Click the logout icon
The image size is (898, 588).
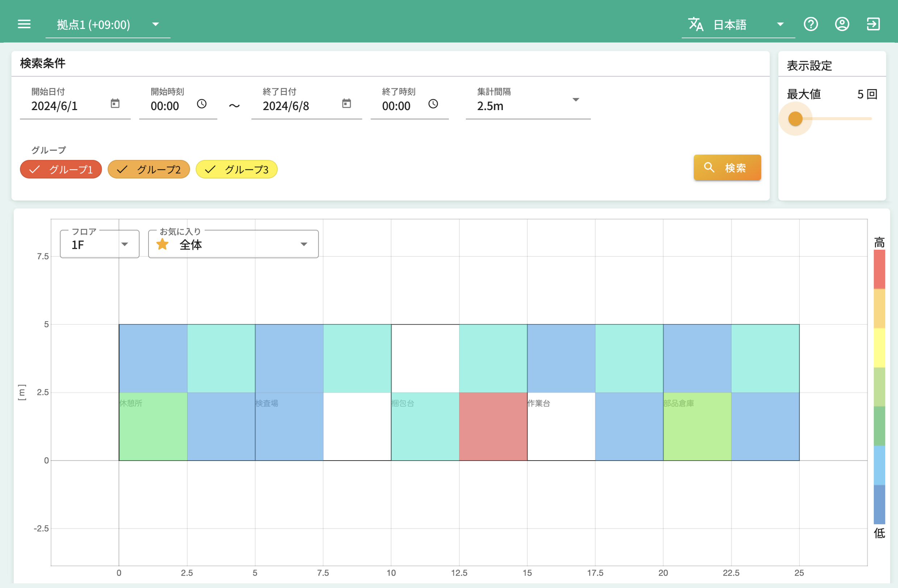(873, 24)
